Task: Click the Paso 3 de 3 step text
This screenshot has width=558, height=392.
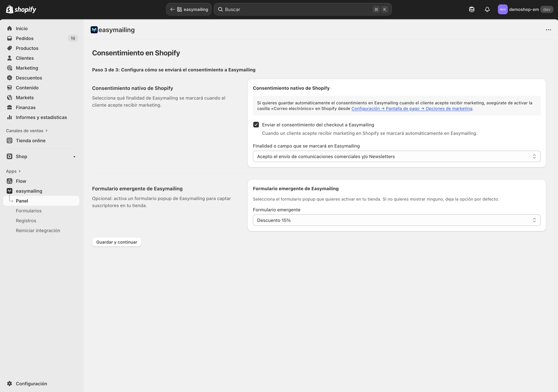Action: click(x=174, y=70)
